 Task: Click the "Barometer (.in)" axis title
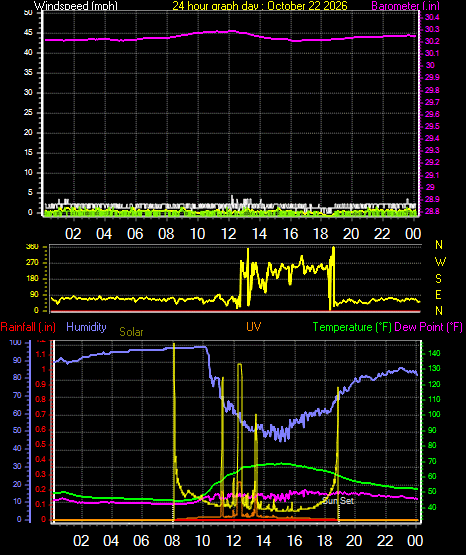click(405, 6)
